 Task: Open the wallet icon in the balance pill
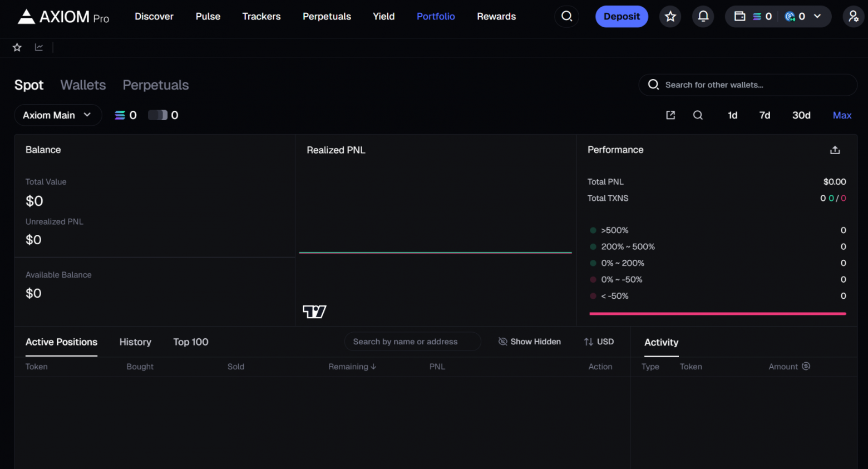739,16
